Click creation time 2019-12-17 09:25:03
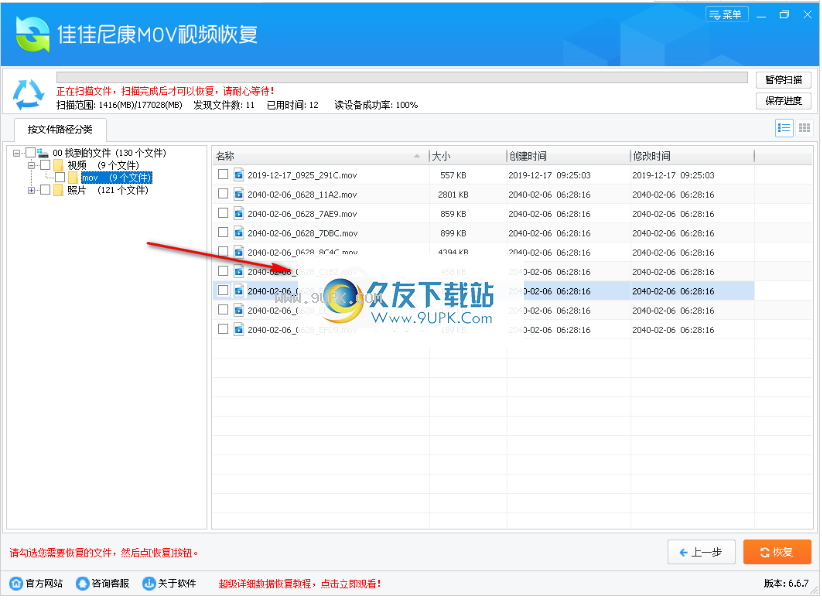Screen dimensions: 822x602 click(549, 175)
